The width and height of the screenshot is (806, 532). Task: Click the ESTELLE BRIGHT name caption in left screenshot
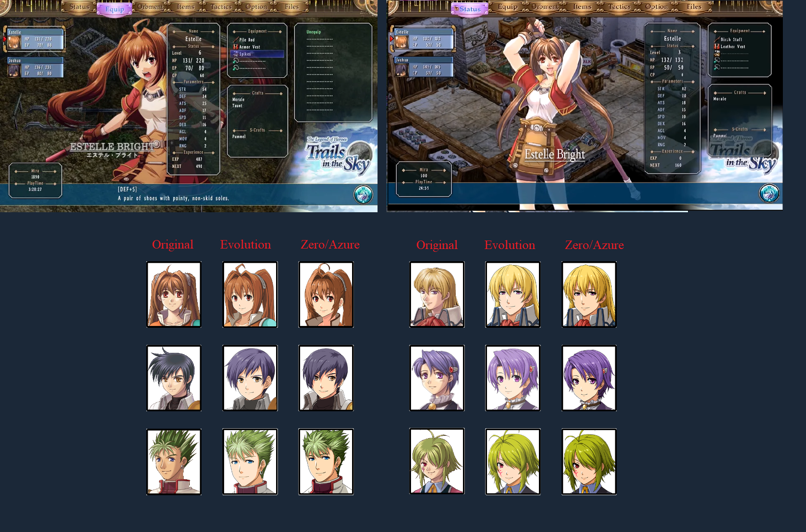tap(112, 147)
